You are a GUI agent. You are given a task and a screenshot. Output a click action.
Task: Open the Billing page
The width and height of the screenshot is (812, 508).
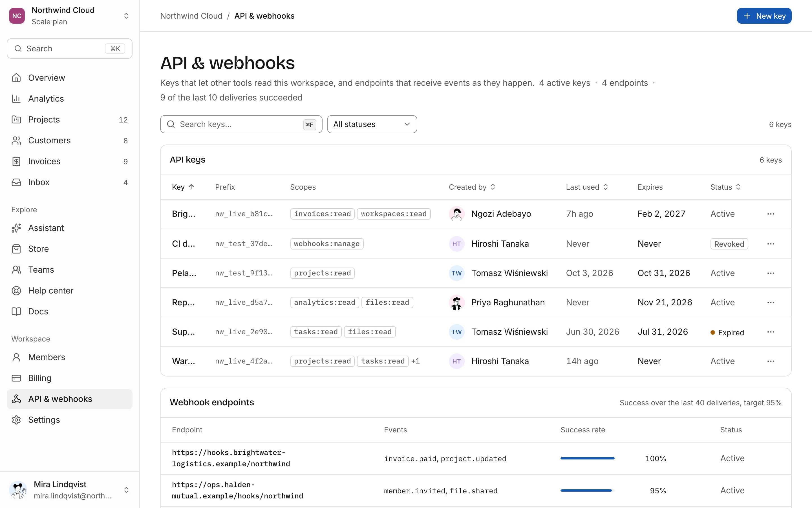[x=69, y=378]
